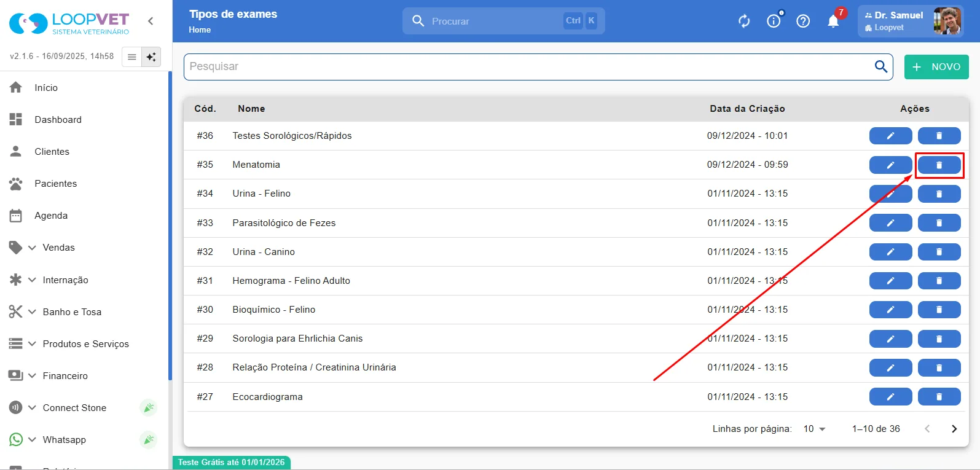The width and height of the screenshot is (980, 470).
Task: Open the Linhas por página dropdown
Action: (814, 429)
